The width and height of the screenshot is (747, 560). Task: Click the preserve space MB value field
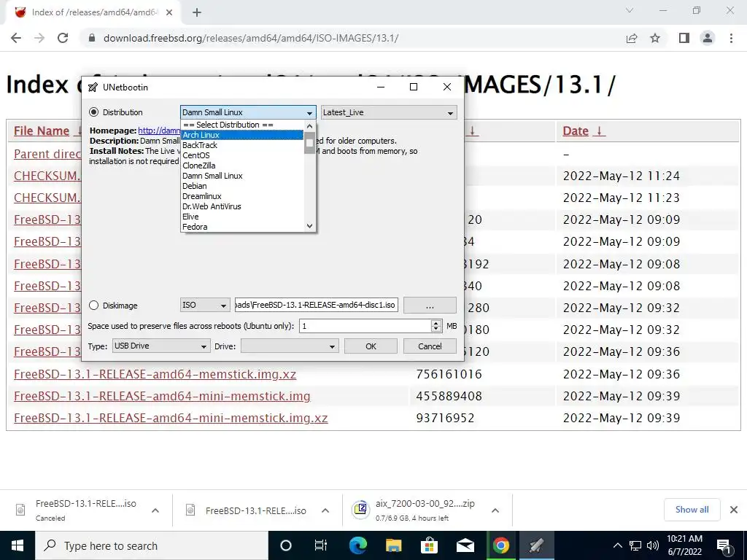(x=365, y=326)
